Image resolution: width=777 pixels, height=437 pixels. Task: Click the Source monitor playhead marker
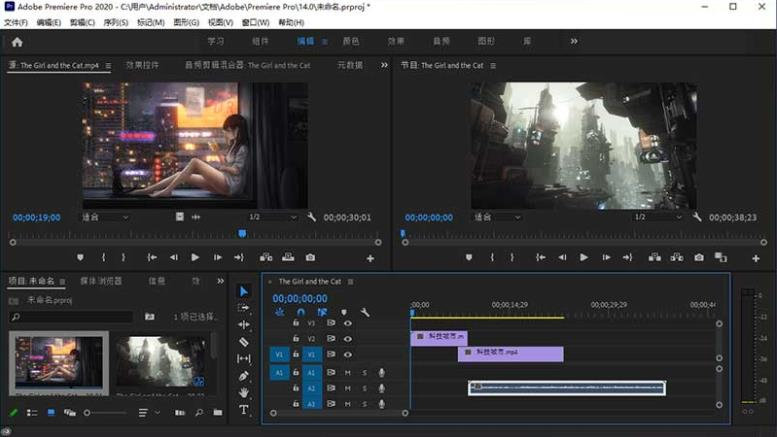point(242,233)
